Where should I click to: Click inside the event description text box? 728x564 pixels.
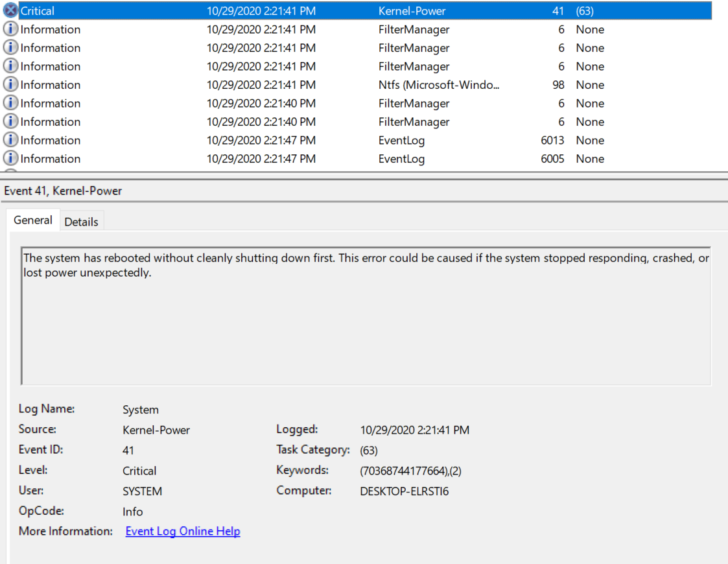coord(366,324)
